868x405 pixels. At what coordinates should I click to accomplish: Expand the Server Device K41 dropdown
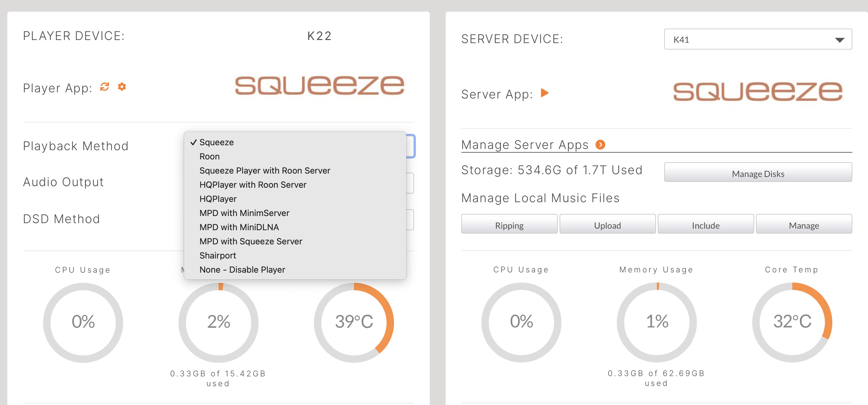pos(758,39)
